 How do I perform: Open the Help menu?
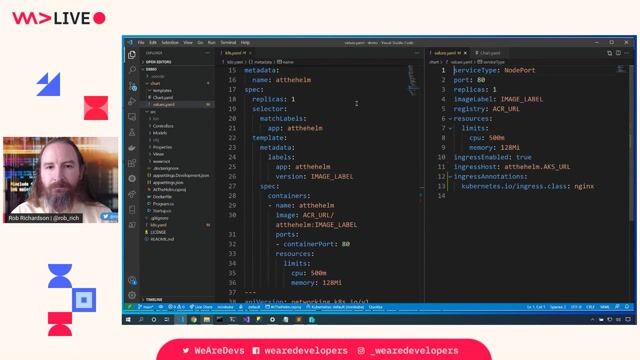point(245,43)
